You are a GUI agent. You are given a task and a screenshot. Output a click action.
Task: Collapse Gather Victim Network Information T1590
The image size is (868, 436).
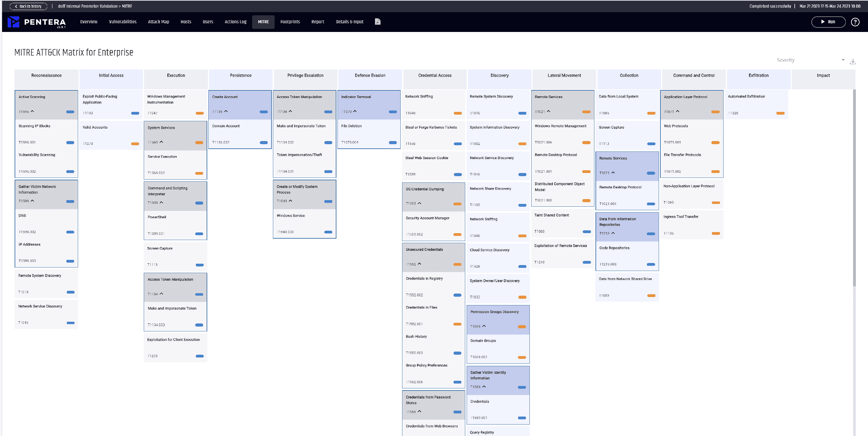32,201
